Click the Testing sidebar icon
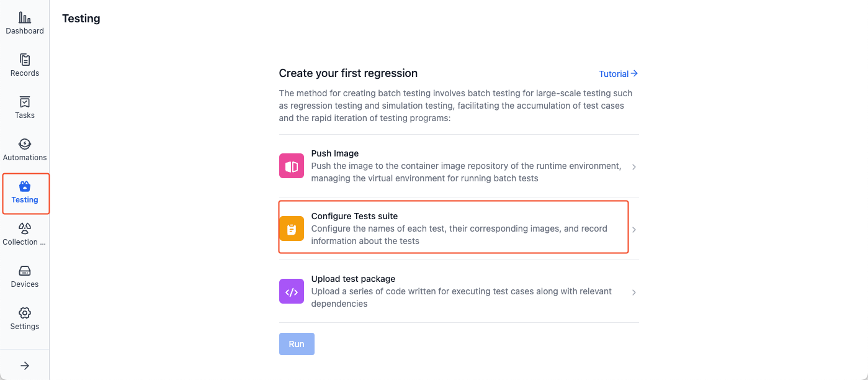 (x=25, y=187)
